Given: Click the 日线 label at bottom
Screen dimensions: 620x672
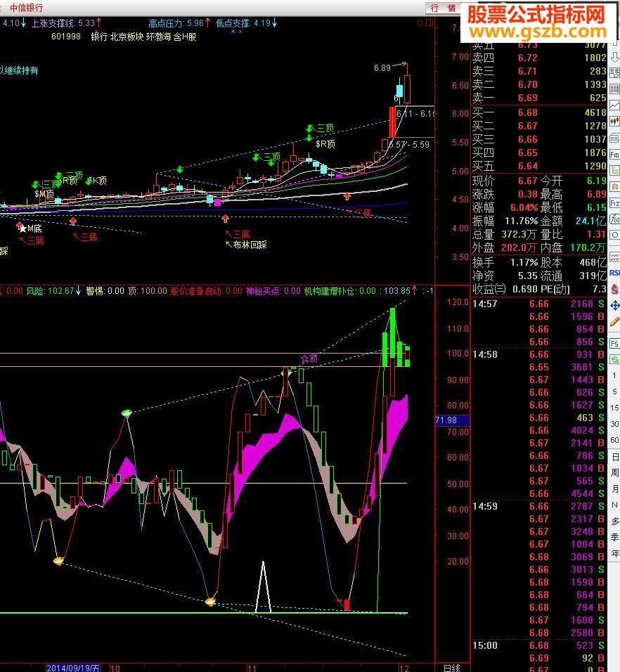Looking at the screenshot, I should pyautogui.click(x=451, y=668).
